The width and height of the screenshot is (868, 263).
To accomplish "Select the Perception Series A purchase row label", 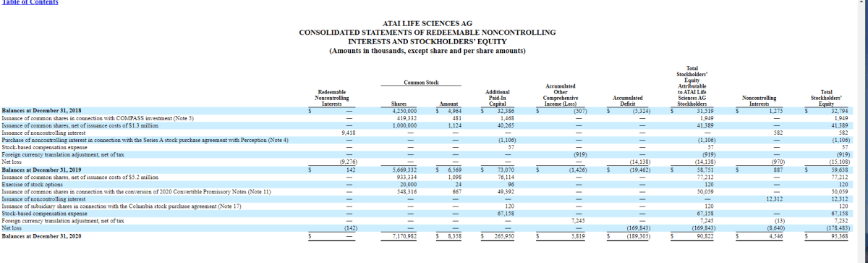I will point(145,139).
